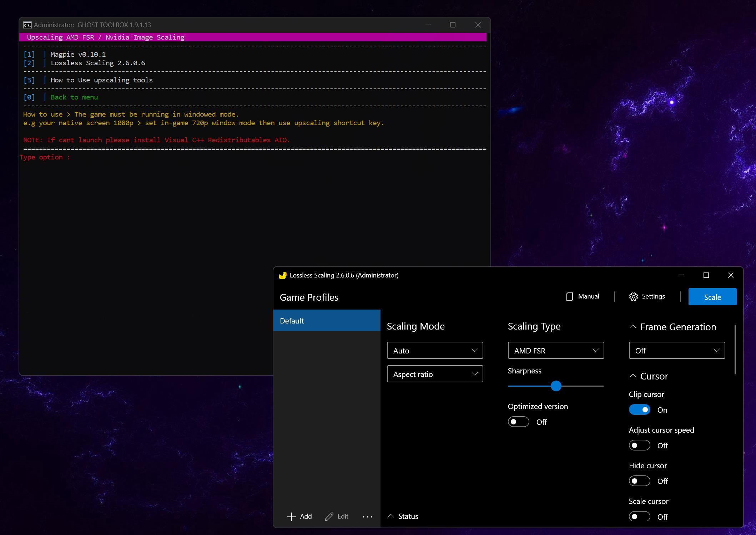Click the 'e.g your native screen 1080p' line

(203, 123)
